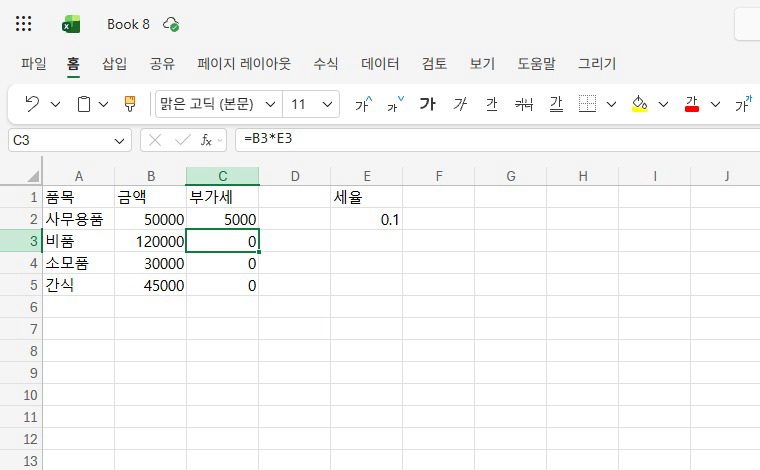The height and width of the screenshot is (470, 760).
Task: Apply cell borders icon
Action: click(587, 104)
